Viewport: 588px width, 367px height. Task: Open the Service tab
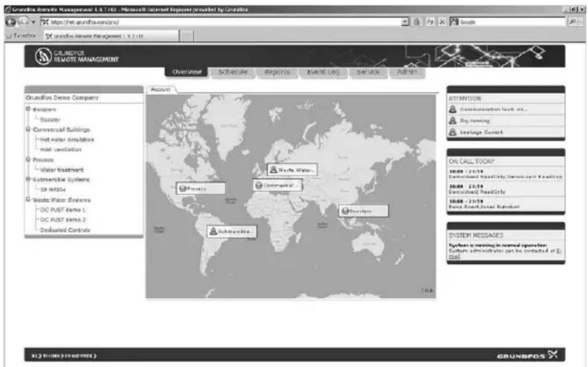coord(368,72)
